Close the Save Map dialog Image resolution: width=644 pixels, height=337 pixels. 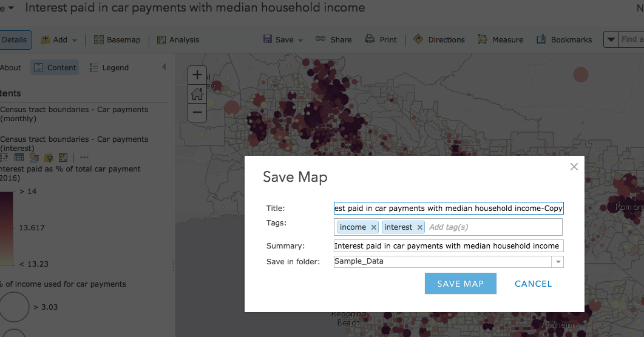574,167
